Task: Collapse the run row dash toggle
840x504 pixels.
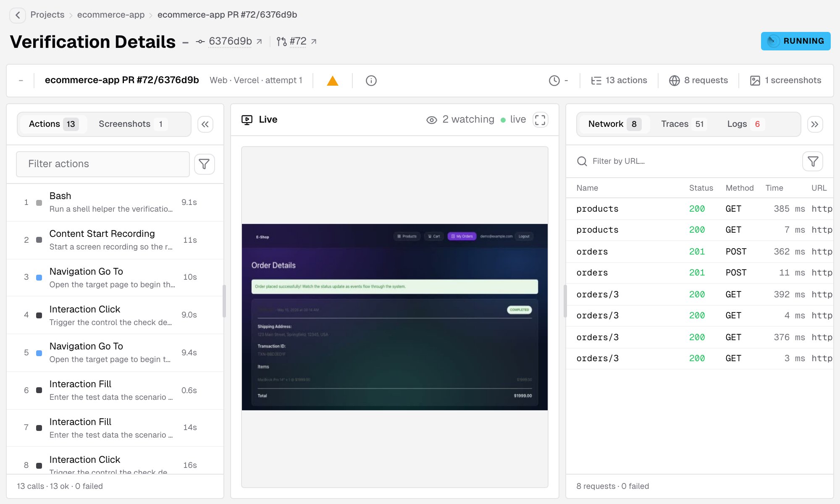Action: point(21,81)
